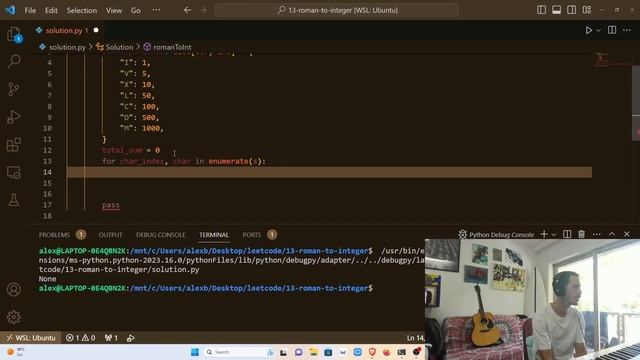The image size is (640, 360).
Task: Maximize panel size with up chevron
Action: click(612, 234)
